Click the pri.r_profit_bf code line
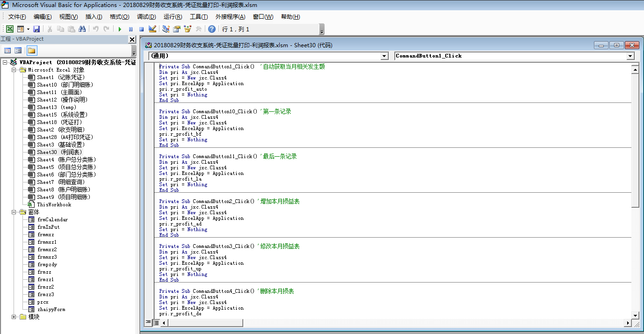Image resolution: width=644 pixels, height=334 pixels. [x=180, y=134]
